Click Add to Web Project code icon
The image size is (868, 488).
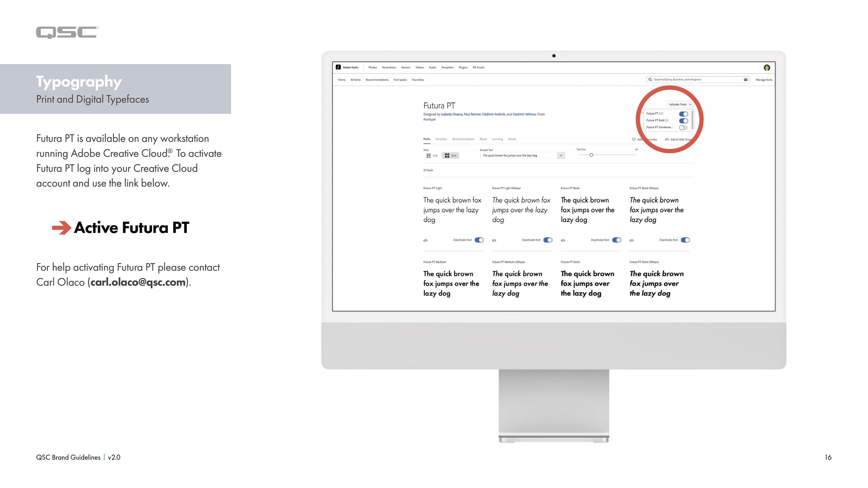pos(667,139)
